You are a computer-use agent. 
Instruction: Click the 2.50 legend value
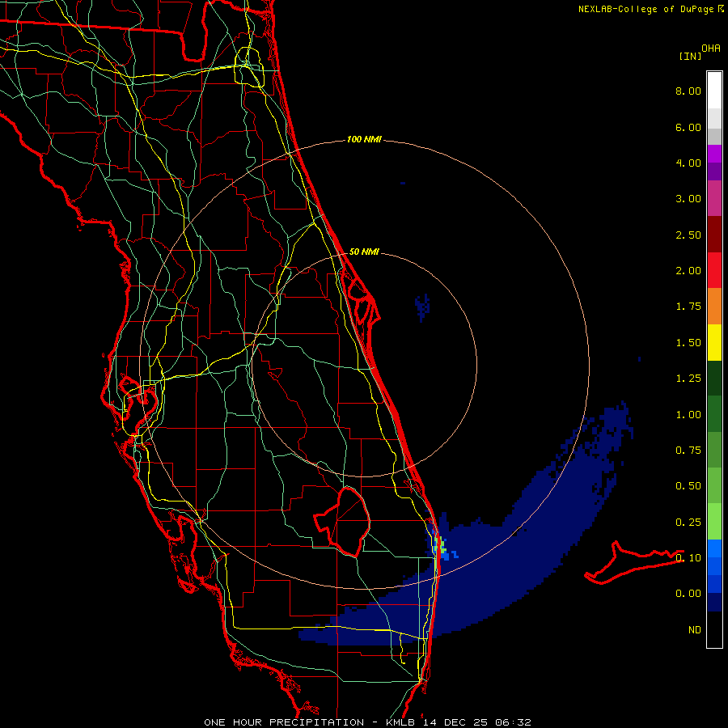(x=688, y=235)
